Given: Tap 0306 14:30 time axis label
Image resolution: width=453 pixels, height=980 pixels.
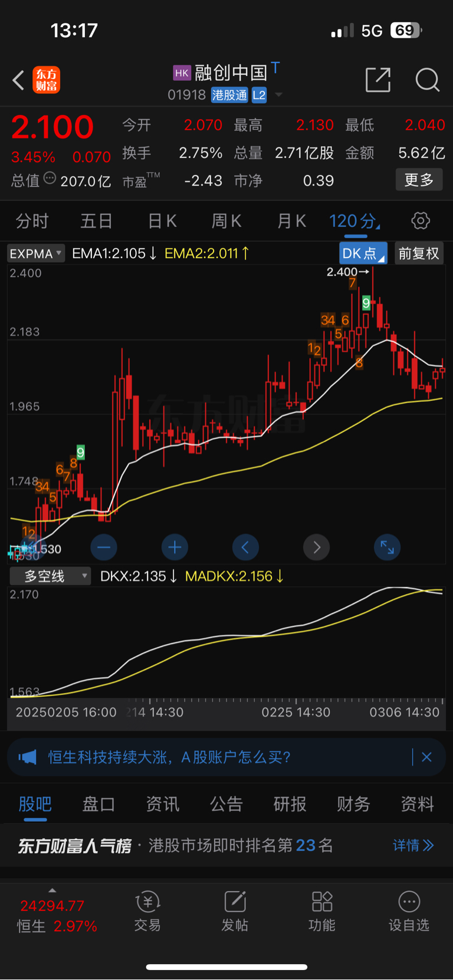Looking at the screenshot, I should click(405, 712).
